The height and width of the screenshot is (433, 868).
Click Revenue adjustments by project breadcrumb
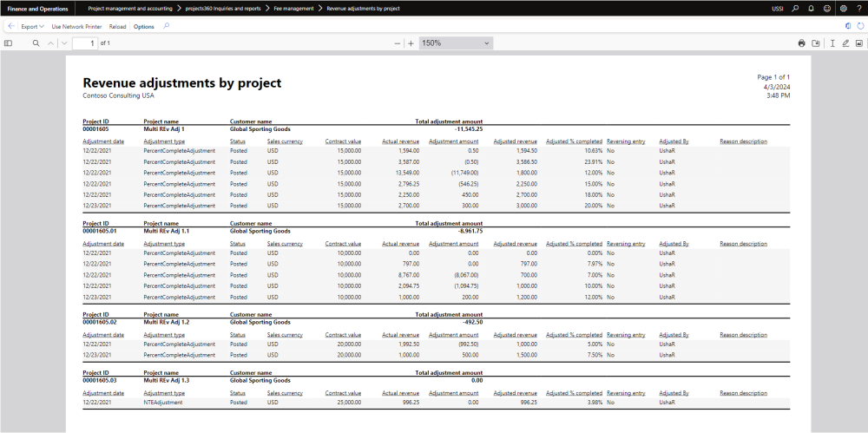pyautogui.click(x=363, y=9)
